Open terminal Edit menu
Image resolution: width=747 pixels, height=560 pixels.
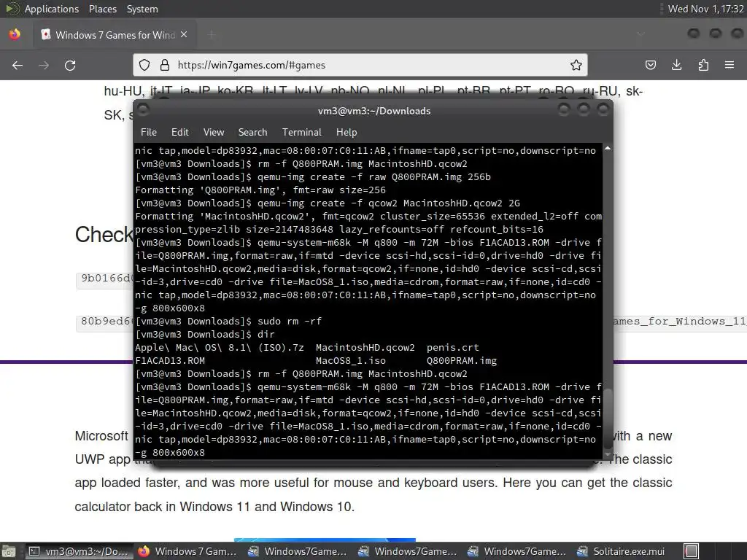tap(179, 133)
